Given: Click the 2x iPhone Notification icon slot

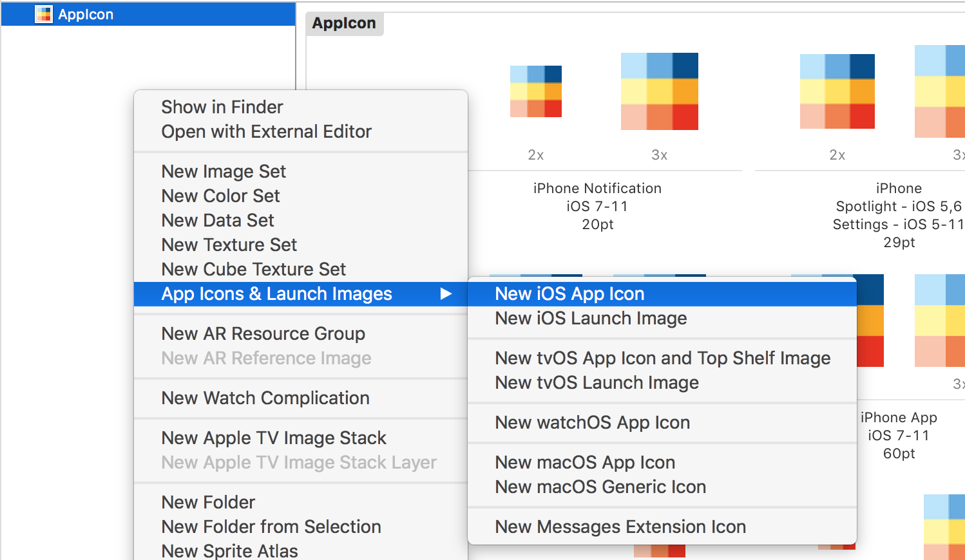Looking at the screenshot, I should [535, 91].
